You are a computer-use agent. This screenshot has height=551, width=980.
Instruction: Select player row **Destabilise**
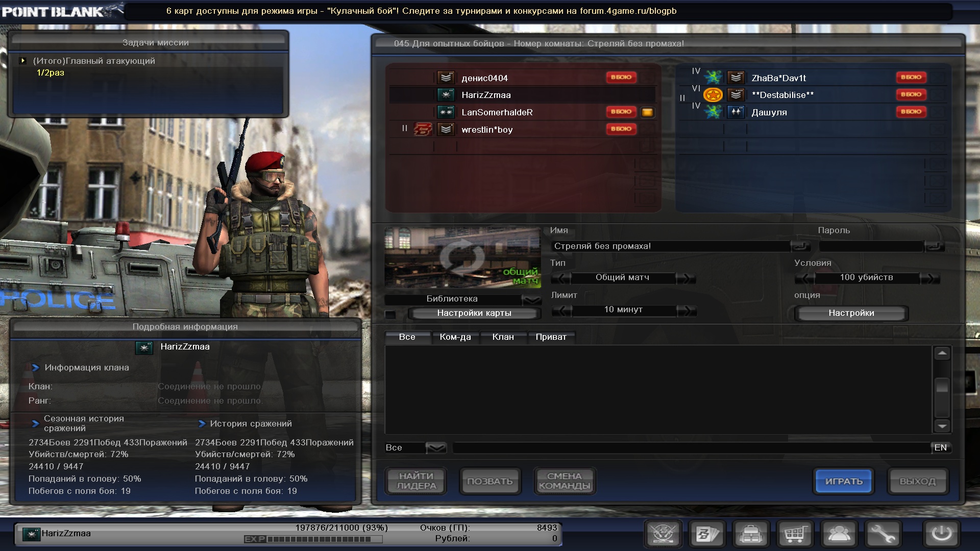coord(814,95)
